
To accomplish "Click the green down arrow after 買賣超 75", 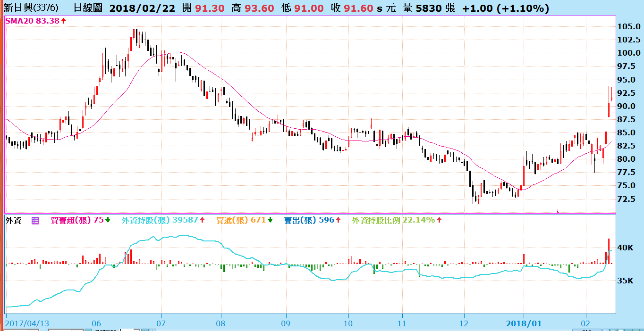I will click(108, 220).
